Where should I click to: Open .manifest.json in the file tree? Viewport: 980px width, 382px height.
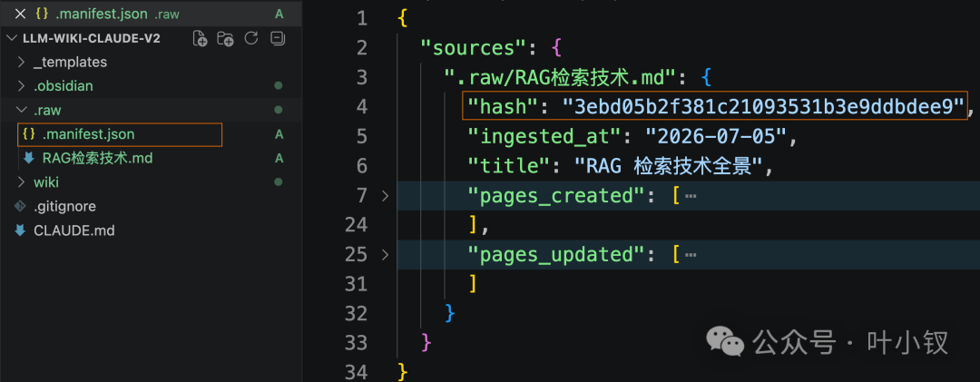(x=88, y=133)
